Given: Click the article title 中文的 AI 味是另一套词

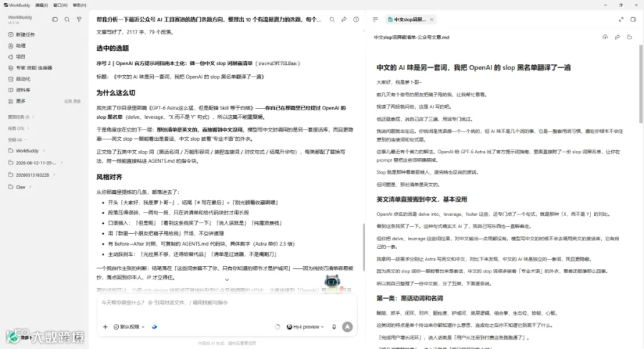Looking at the screenshot, I should tap(474, 67).
